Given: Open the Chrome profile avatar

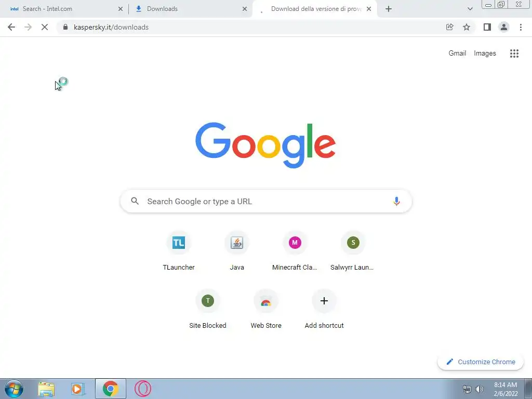Looking at the screenshot, I should click(504, 27).
